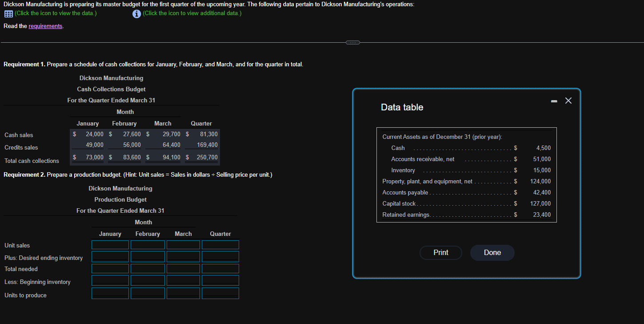Select the February Total needed field
The image size is (644, 324).
[x=148, y=268]
